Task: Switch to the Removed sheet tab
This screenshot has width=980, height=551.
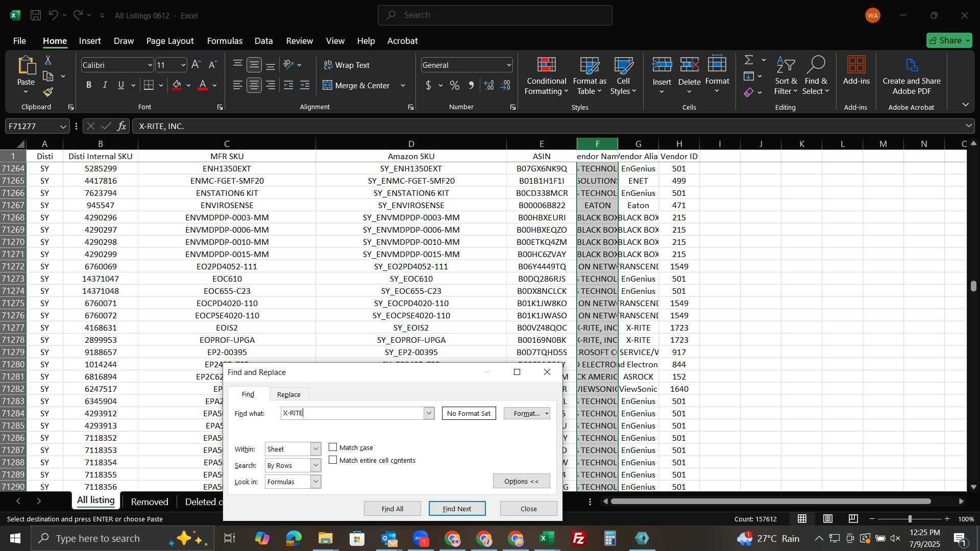Action: point(150,502)
